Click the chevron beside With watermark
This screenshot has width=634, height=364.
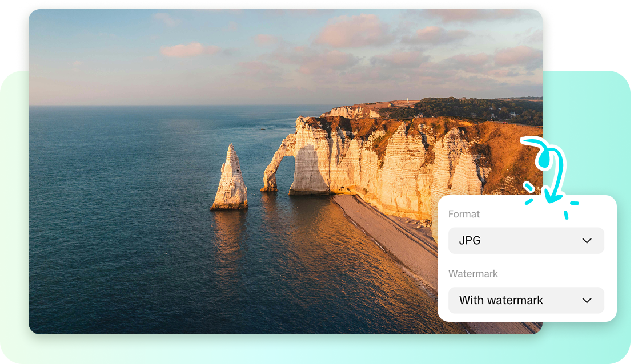587,300
